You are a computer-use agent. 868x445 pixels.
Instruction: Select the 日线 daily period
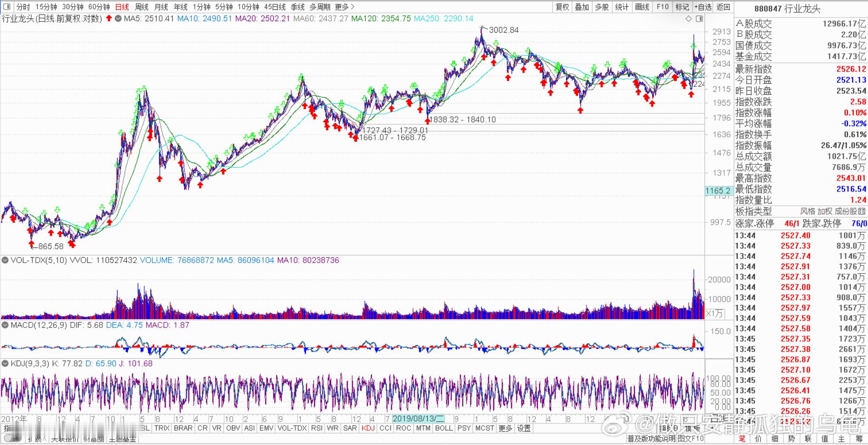(122, 7)
